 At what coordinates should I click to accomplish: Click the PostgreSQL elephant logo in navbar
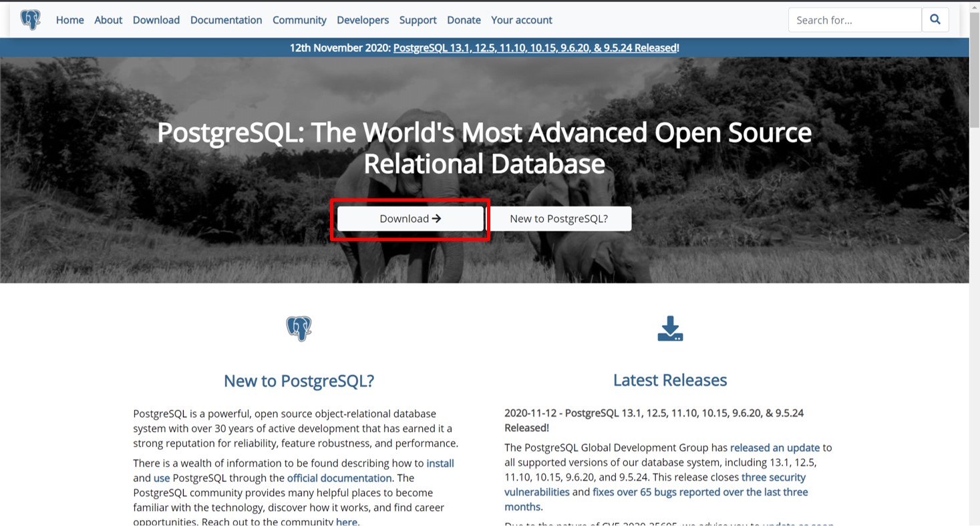(30, 20)
